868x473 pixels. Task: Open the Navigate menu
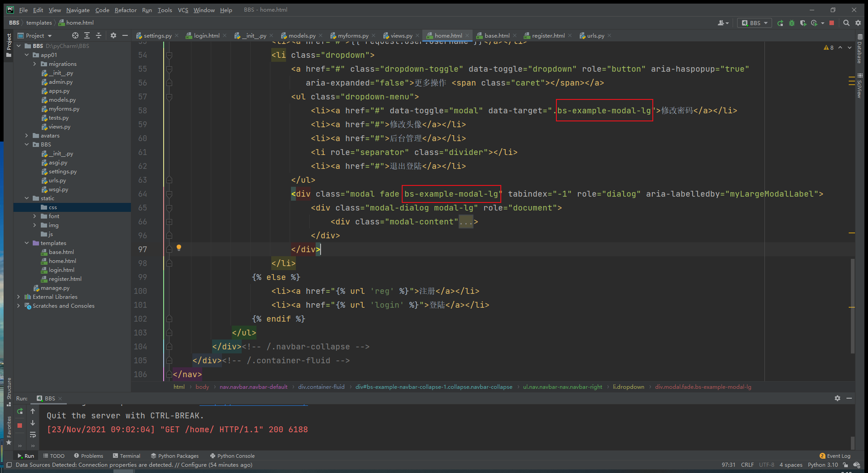pyautogui.click(x=78, y=10)
